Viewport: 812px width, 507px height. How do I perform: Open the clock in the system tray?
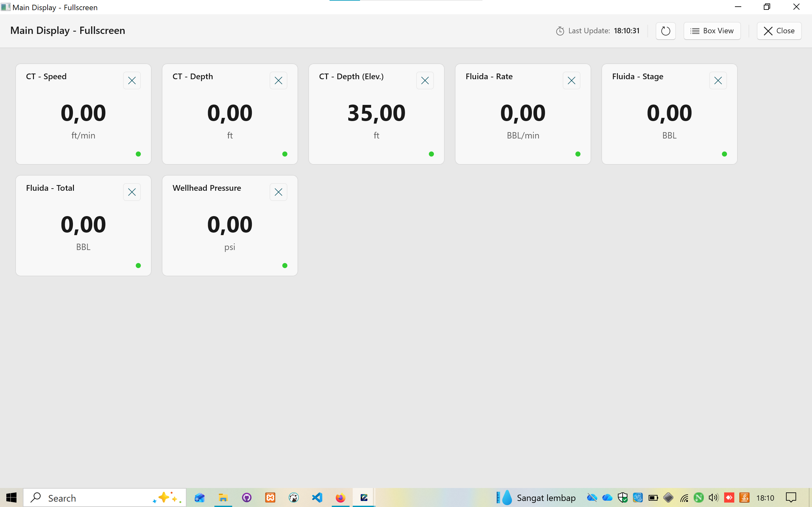(766, 497)
